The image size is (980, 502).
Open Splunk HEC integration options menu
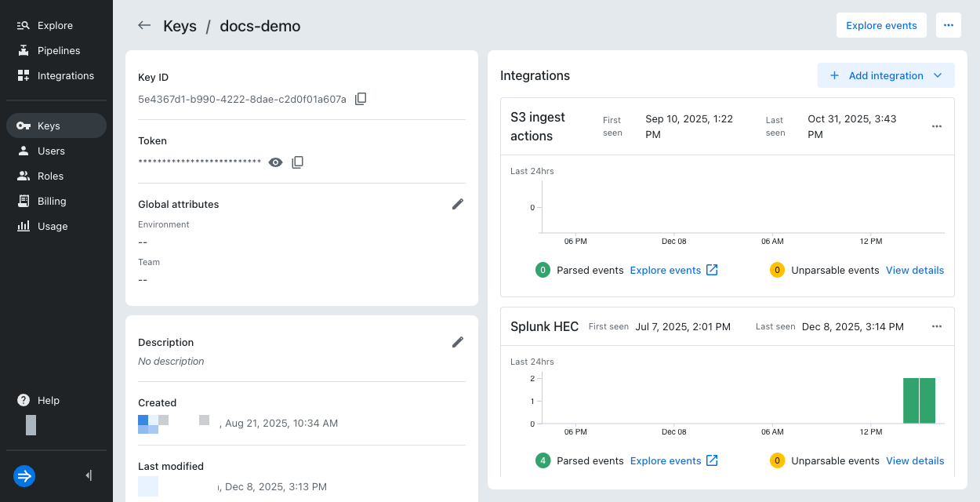tap(936, 326)
